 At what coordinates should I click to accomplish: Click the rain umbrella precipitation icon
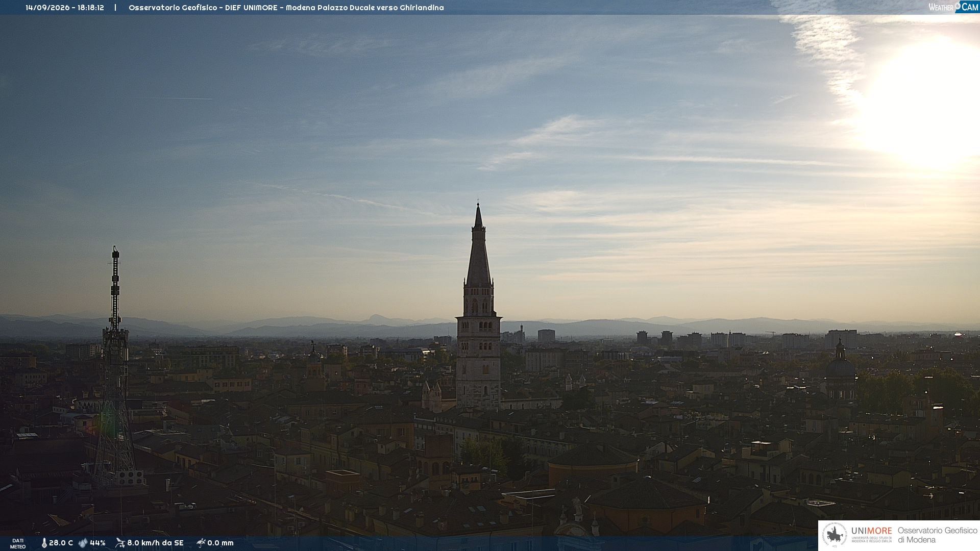(x=201, y=543)
